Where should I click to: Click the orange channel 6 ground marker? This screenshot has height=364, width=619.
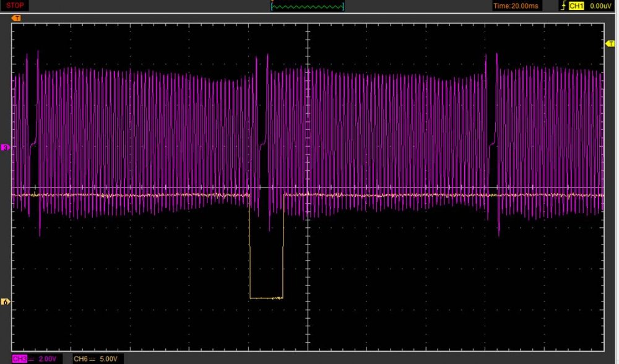(x=6, y=302)
